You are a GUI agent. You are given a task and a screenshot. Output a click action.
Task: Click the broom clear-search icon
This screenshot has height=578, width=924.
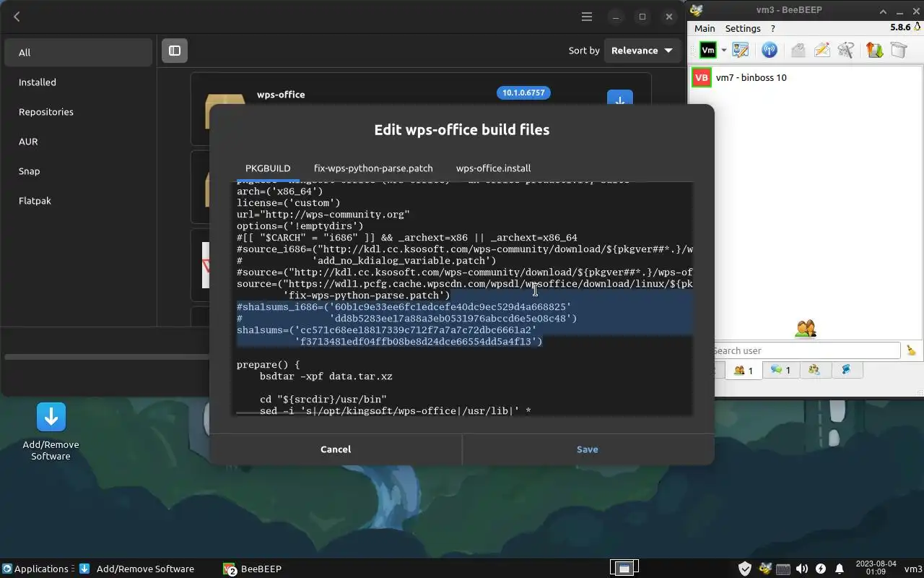pyautogui.click(x=911, y=350)
